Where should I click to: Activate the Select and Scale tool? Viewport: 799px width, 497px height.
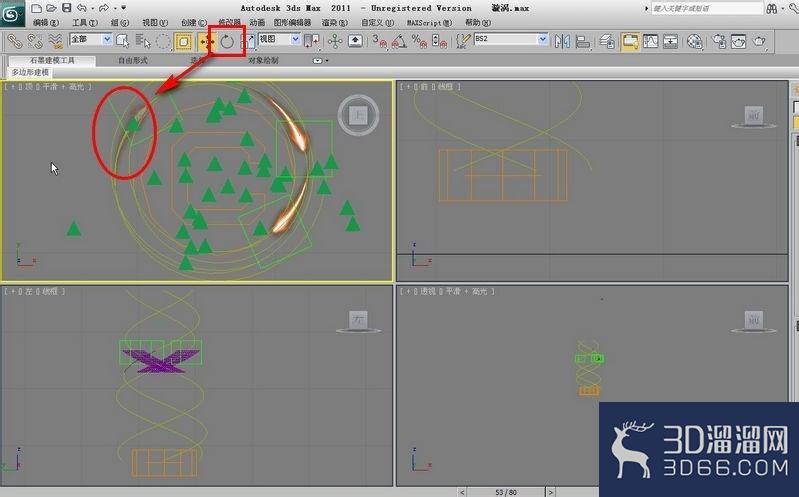[248, 42]
